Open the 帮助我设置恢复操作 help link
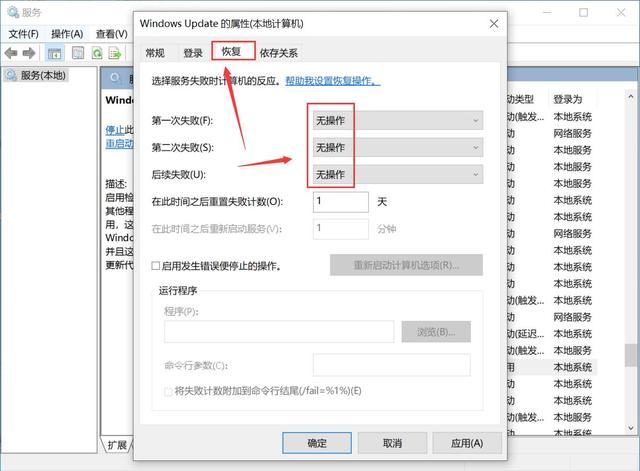The image size is (640, 471). (333, 81)
